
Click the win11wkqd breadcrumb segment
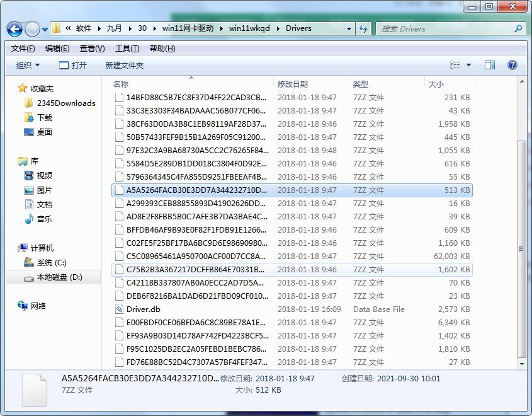pos(249,28)
